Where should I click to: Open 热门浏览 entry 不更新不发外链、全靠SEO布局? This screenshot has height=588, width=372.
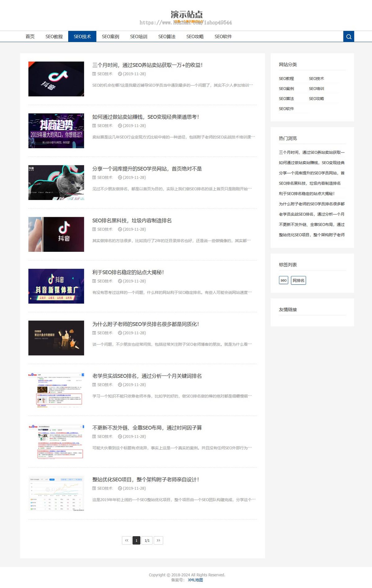pos(312,225)
